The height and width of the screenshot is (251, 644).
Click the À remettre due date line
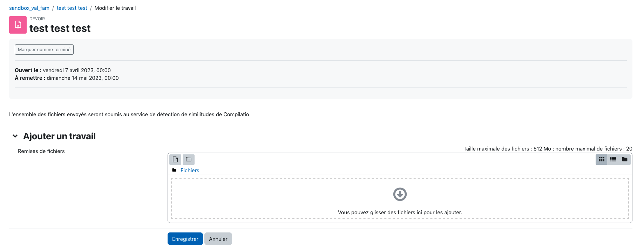tap(67, 78)
